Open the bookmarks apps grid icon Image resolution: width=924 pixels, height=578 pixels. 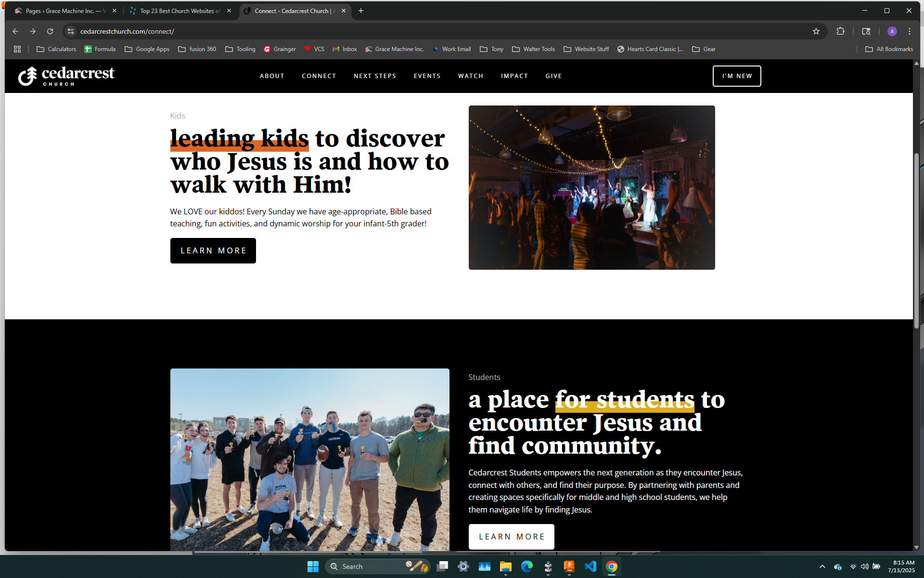[x=17, y=49]
